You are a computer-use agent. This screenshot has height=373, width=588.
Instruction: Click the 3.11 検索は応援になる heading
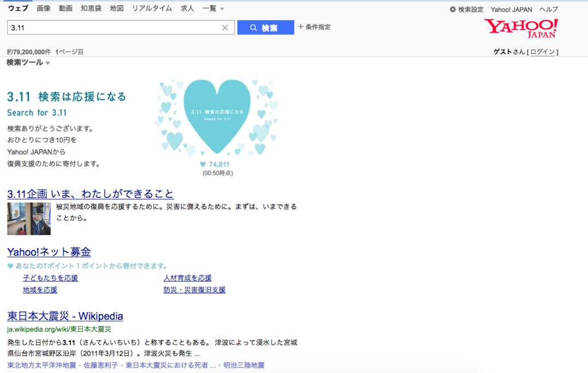(67, 97)
